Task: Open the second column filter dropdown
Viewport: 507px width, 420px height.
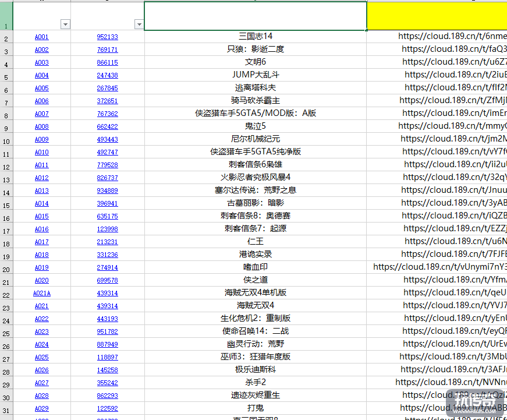Action: (139, 24)
